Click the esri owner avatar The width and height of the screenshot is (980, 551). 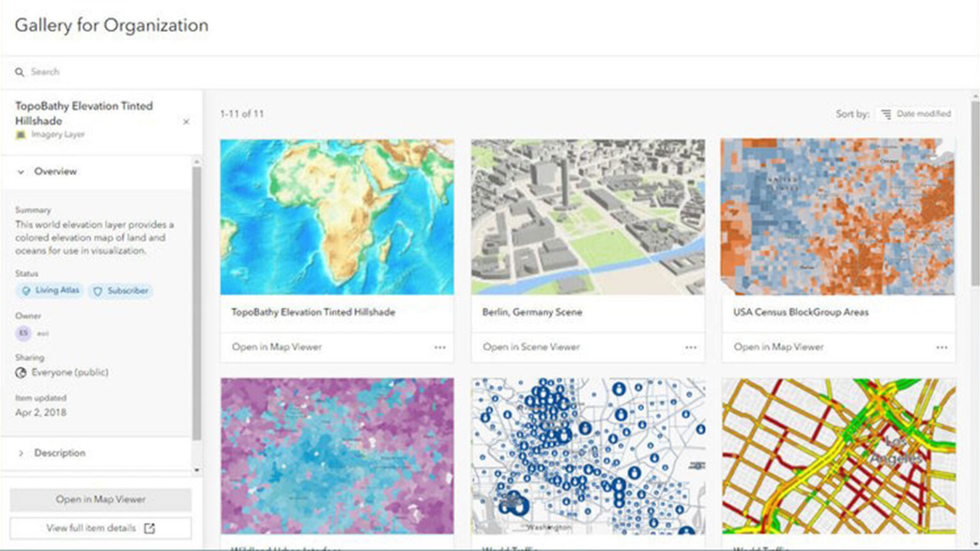click(x=22, y=333)
